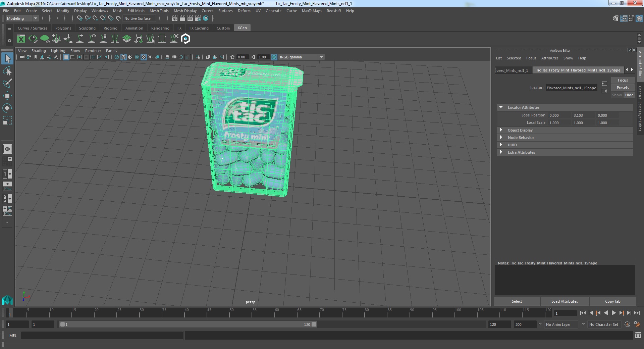Toggle resolution gate display
This screenshot has height=349, width=644.
(79, 57)
